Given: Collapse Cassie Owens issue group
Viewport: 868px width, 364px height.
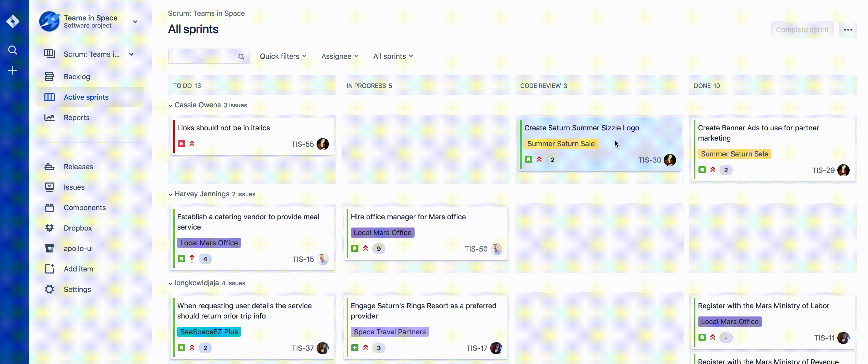Looking at the screenshot, I should [171, 105].
